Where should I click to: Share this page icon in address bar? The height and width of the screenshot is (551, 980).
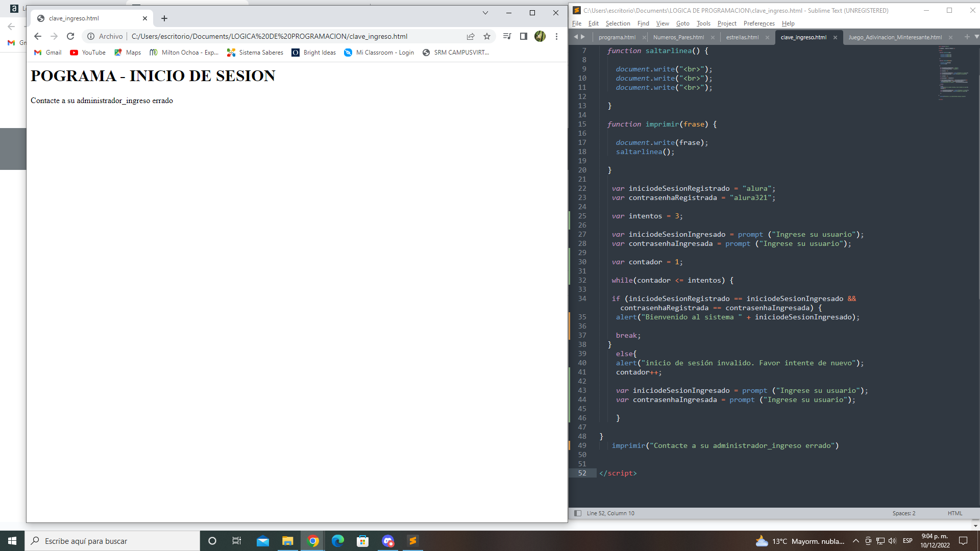point(471,36)
